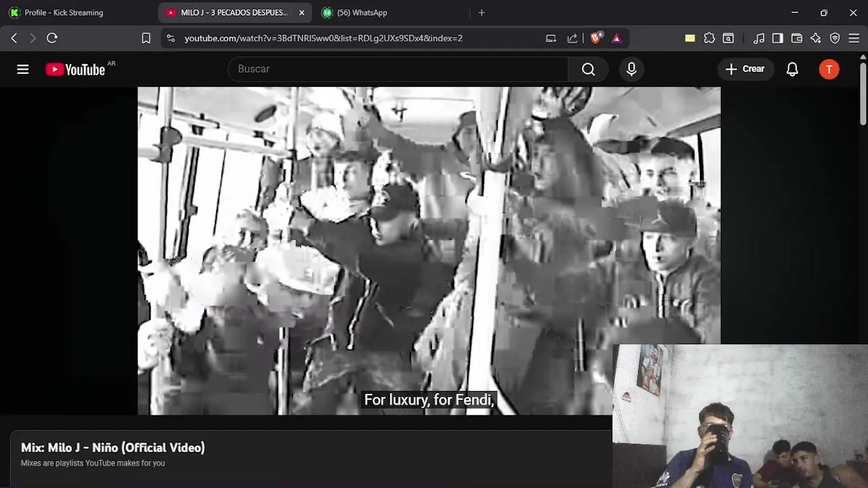Click the yellow envelope extension icon
The height and width of the screenshot is (488, 868).
(x=690, y=38)
